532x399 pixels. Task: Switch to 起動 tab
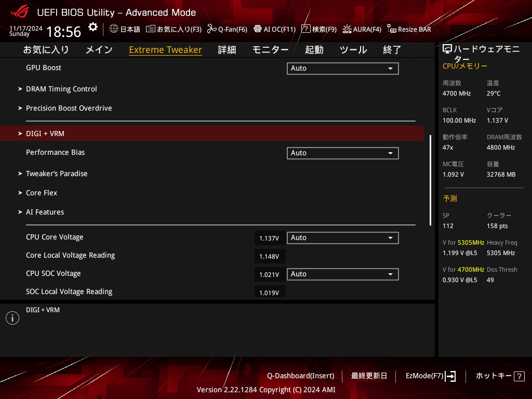point(314,50)
